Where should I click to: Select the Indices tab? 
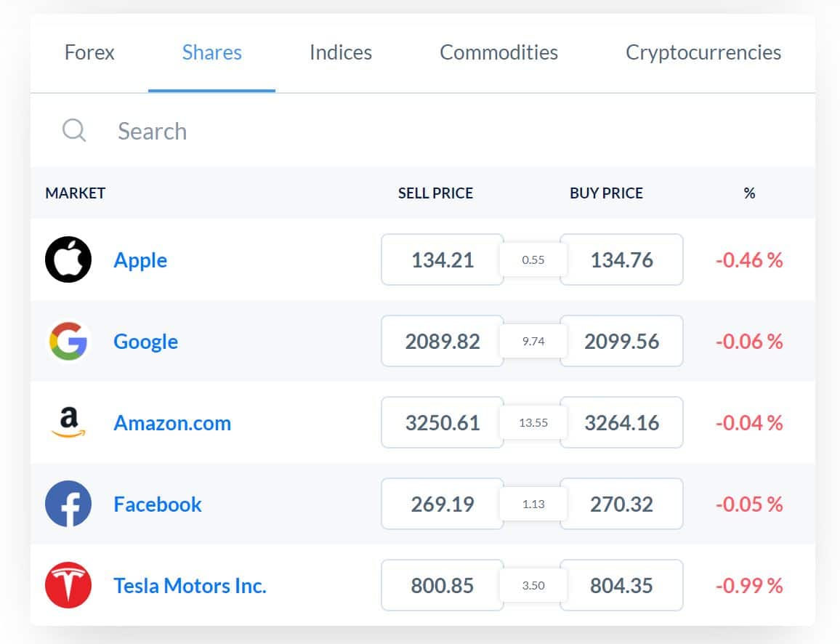click(341, 52)
